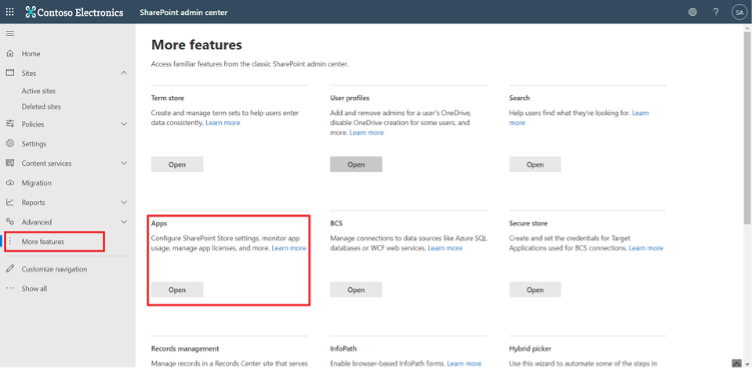
Task: Open the User profiles feature
Action: pos(356,164)
